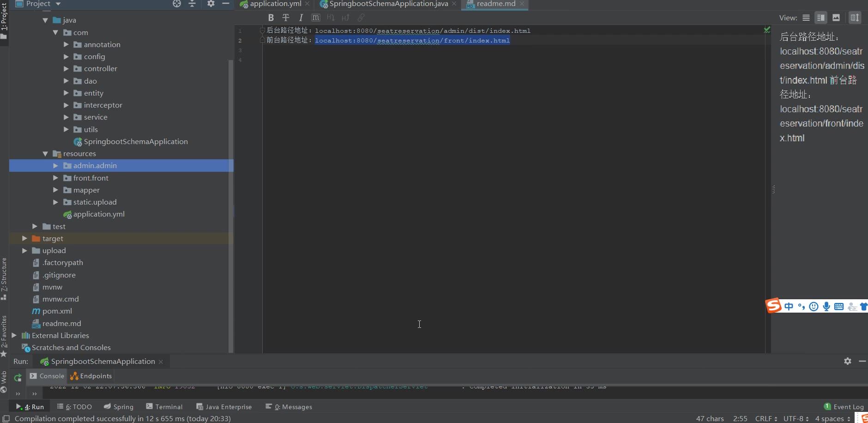Apply strikethrough formatting in markdown toolbar
The image size is (868, 423).
(x=286, y=18)
